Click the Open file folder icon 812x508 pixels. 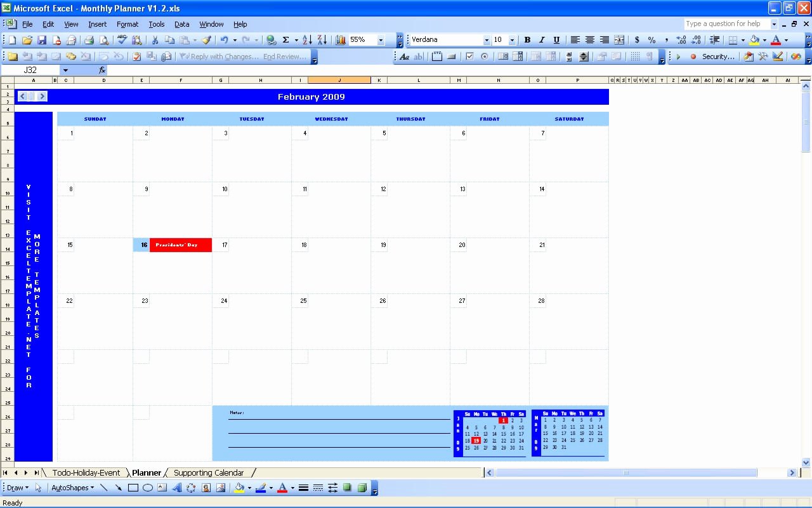click(x=27, y=40)
